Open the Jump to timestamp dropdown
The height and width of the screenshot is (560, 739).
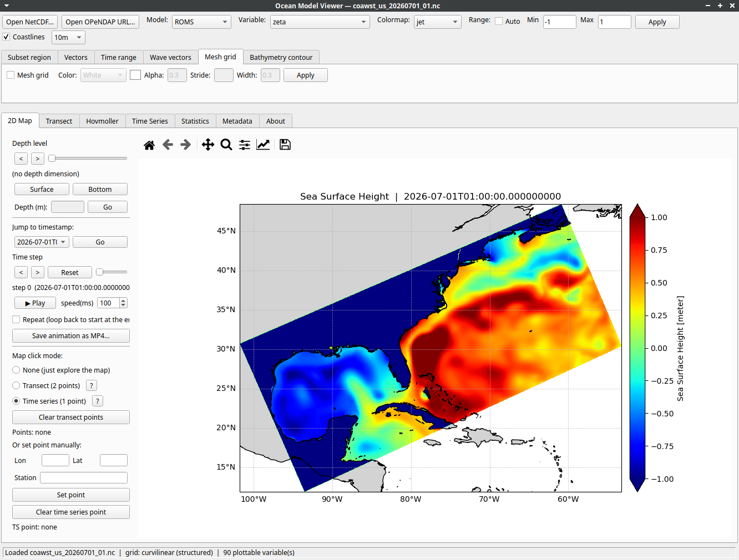[42, 242]
